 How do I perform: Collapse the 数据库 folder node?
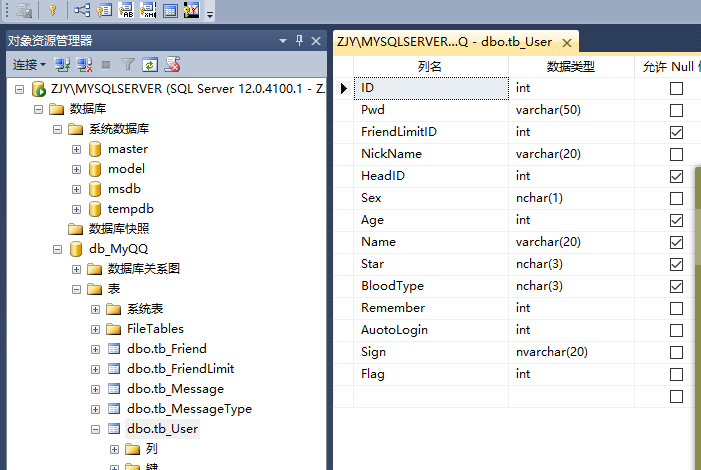[38, 109]
